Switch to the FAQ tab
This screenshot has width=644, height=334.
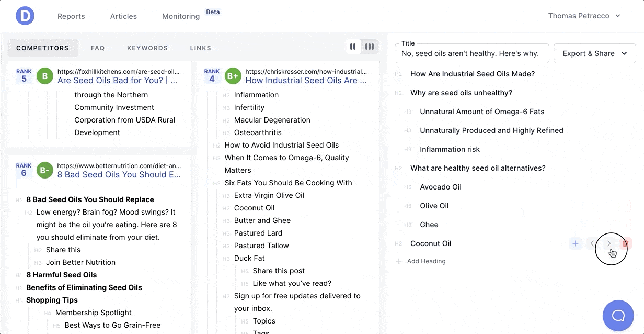click(x=98, y=48)
